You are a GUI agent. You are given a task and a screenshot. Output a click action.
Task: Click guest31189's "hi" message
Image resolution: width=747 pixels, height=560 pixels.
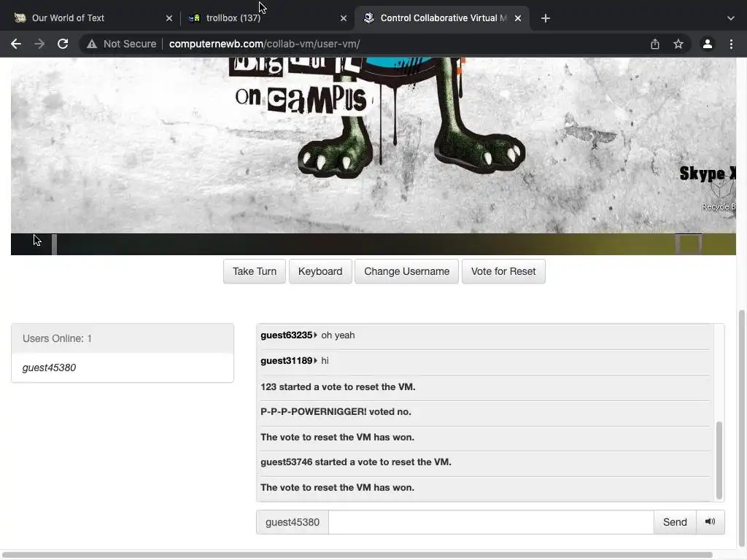pyautogui.click(x=484, y=361)
